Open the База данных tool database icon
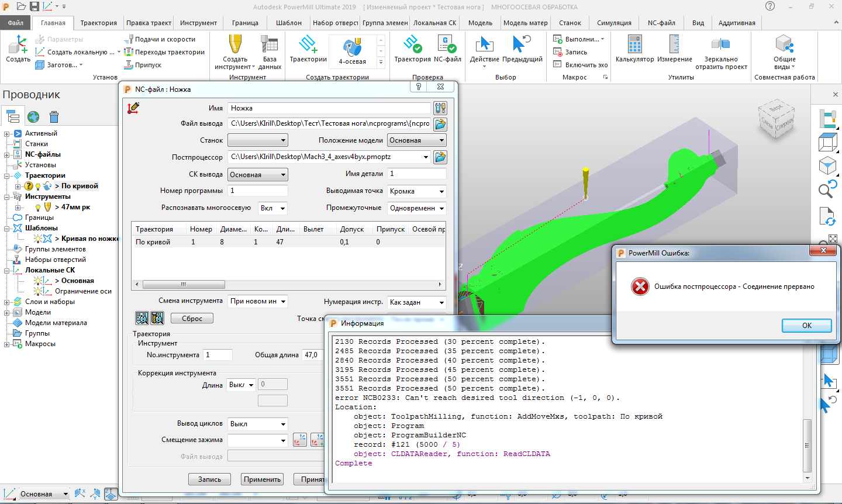The height and width of the screenshot is (504, 842). 269,46
